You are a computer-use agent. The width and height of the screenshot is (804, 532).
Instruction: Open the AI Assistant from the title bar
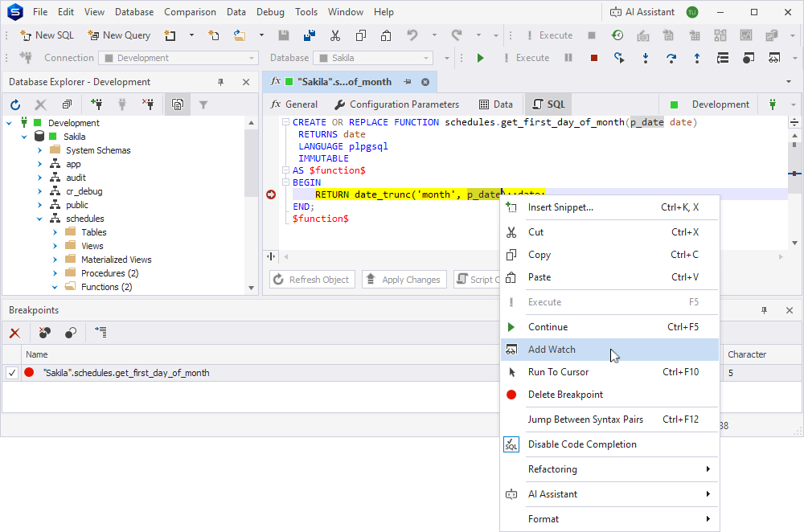(642, 12)
